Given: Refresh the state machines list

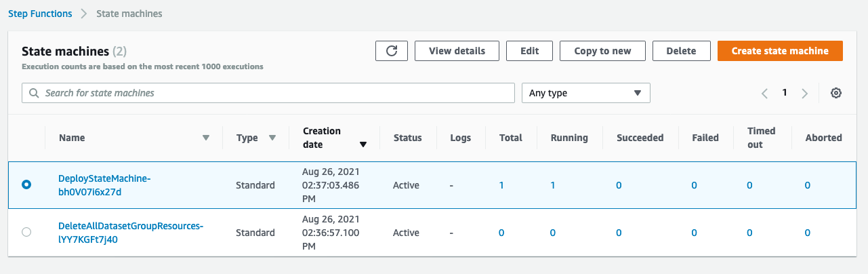Looking at the screenshot, I should pos(391,51).
